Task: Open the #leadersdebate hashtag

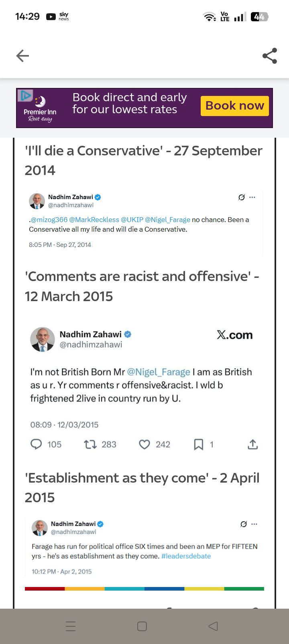Action: click(186, 556)
